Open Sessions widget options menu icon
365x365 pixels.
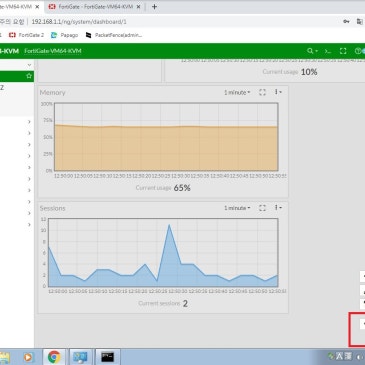278,208
